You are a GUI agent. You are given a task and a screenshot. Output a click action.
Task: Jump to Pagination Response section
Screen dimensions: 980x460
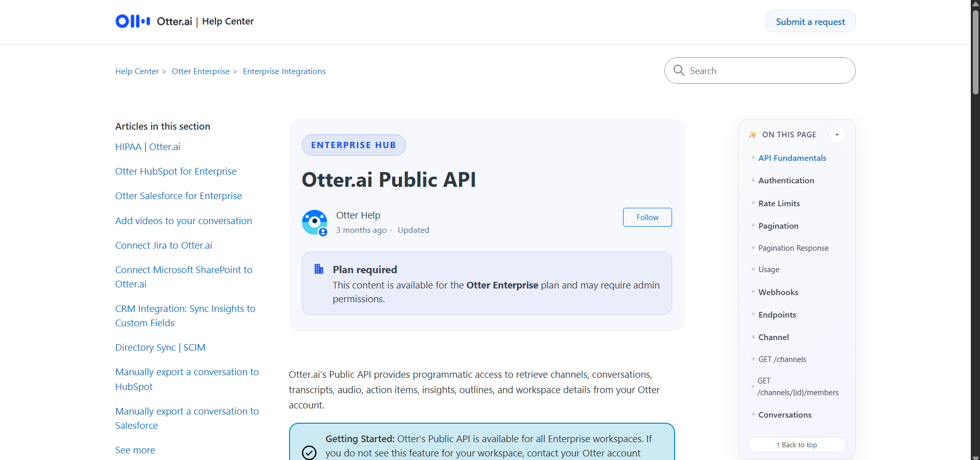click(x=793, y=248)
